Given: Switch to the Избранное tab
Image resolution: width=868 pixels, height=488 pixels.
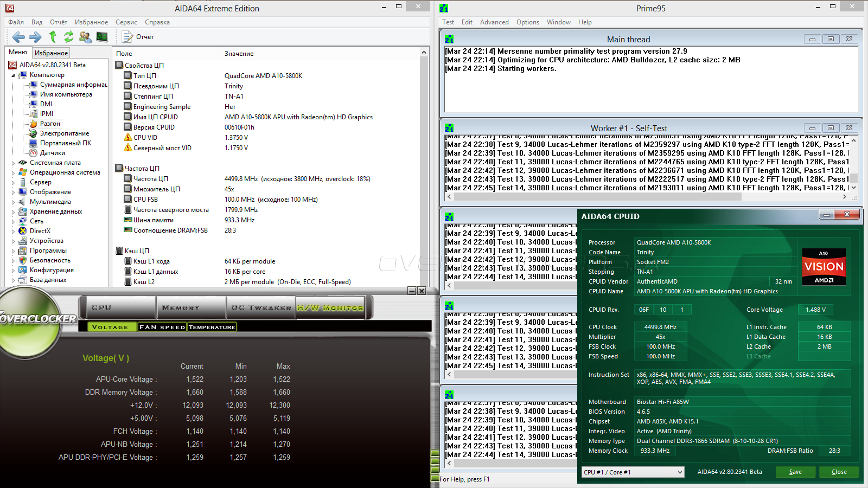Looking at the screenshot, I should [x=51, y=53].
